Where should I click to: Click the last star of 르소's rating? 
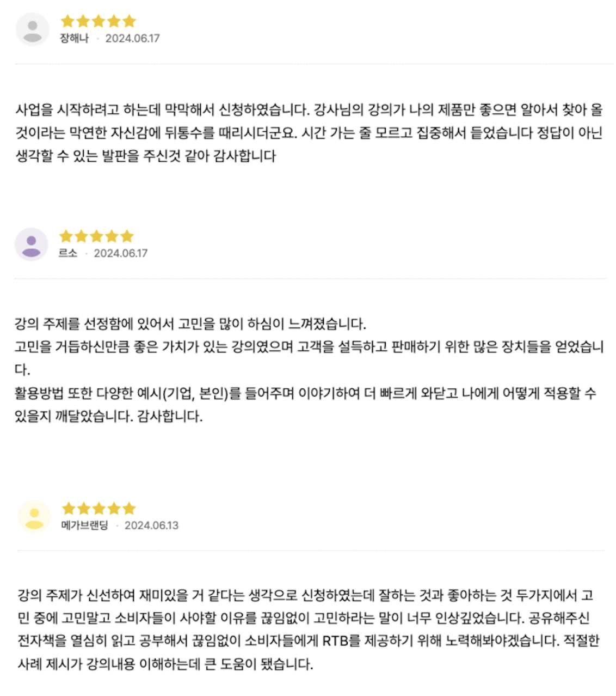click(x=127, y=236)
